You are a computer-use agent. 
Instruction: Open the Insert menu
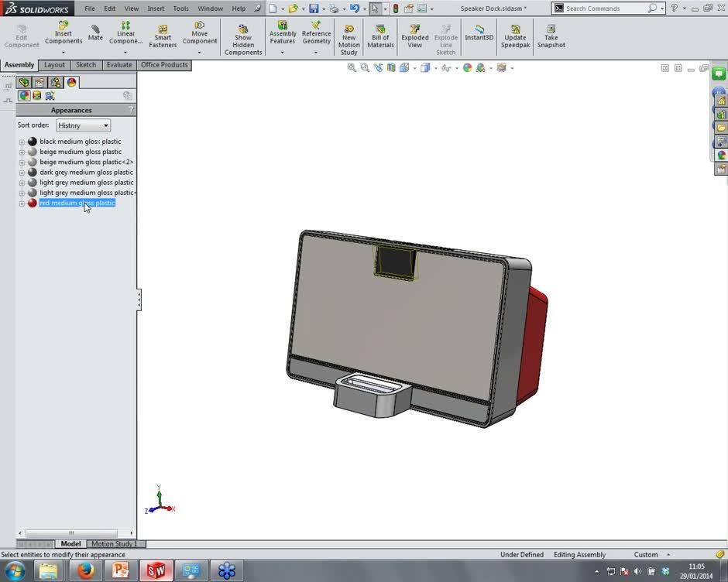pos(156,9)
